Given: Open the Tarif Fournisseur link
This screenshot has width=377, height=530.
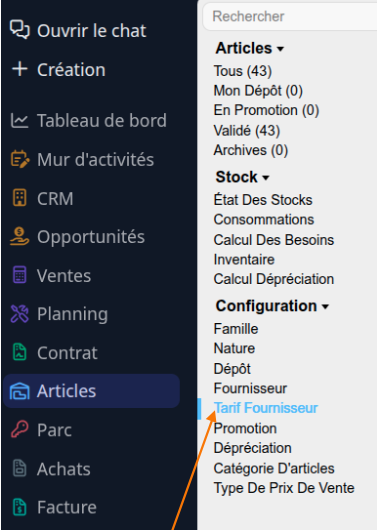Looking at the screenshot, I should (x=266, y=408).
